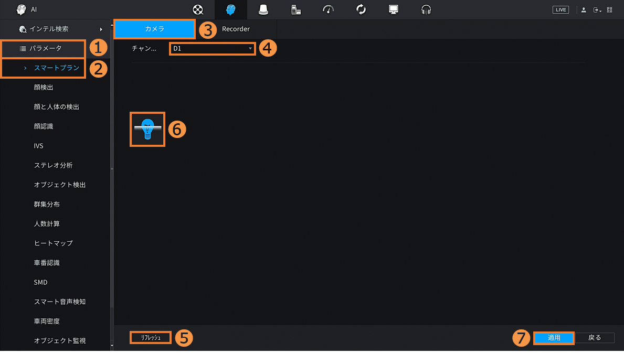The image size is (624, 364).
Task: Open the video playback film reel icon
Action: 198,9
